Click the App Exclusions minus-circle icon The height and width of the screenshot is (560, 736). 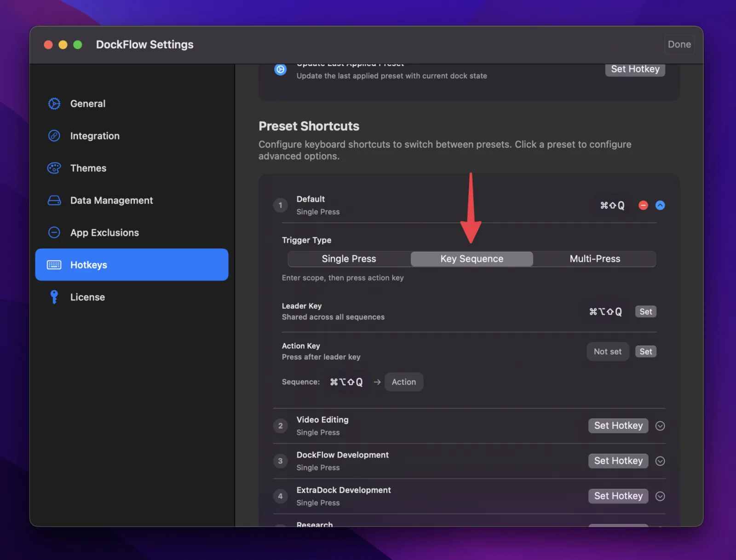[x=54, y=232]
